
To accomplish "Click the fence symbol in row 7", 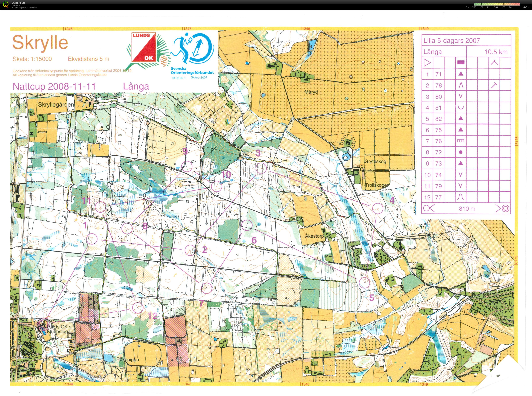I will pos(461,141).
